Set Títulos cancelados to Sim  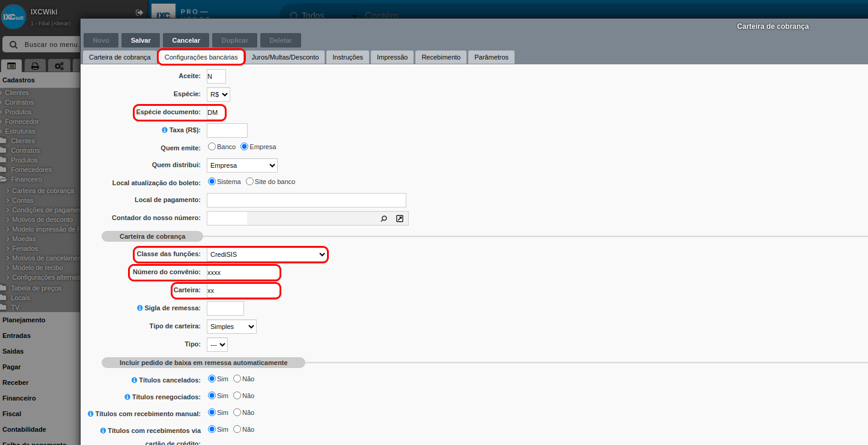pyautogui.click(x=212, y=379)
